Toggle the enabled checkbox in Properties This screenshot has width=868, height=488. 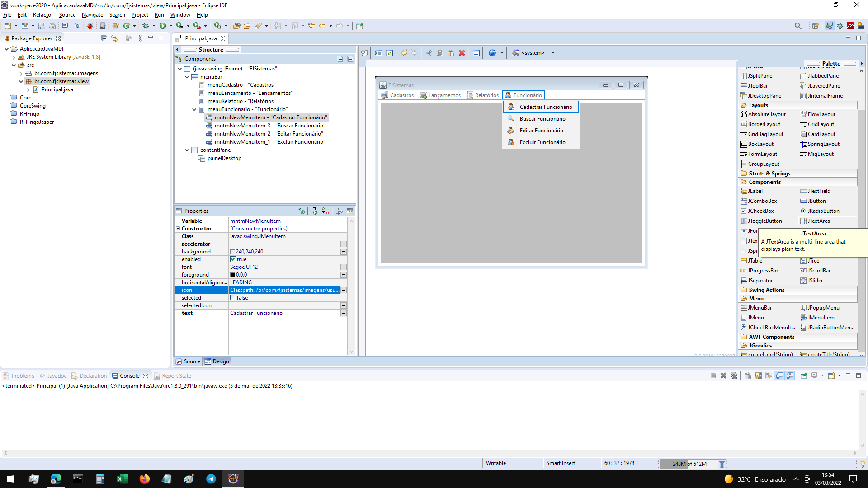[x=233, y=259]
